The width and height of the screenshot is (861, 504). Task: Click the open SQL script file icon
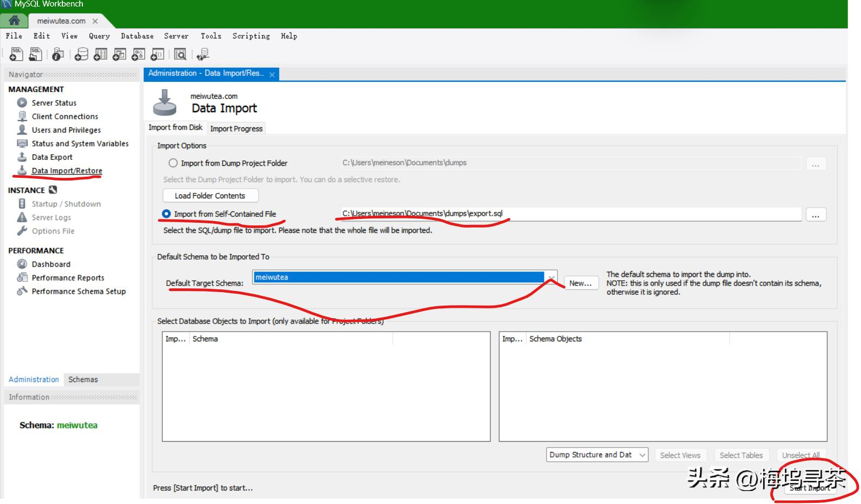pos(35,54)
